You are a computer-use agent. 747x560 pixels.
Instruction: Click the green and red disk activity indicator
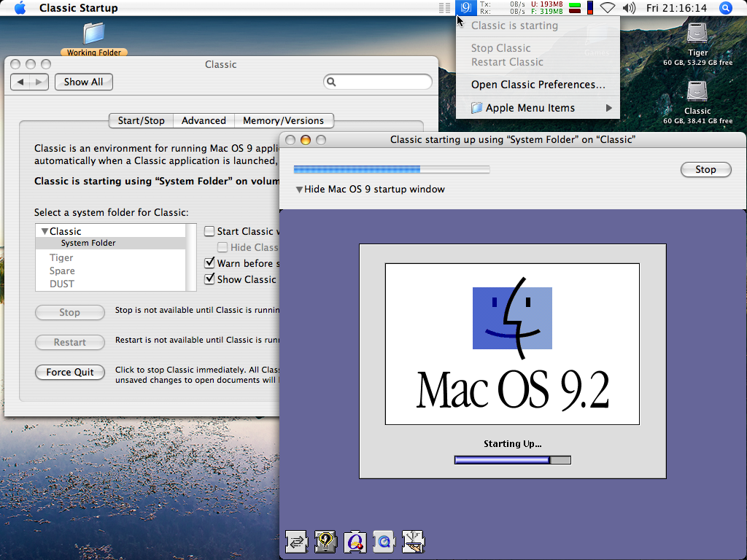pos(575,7)
